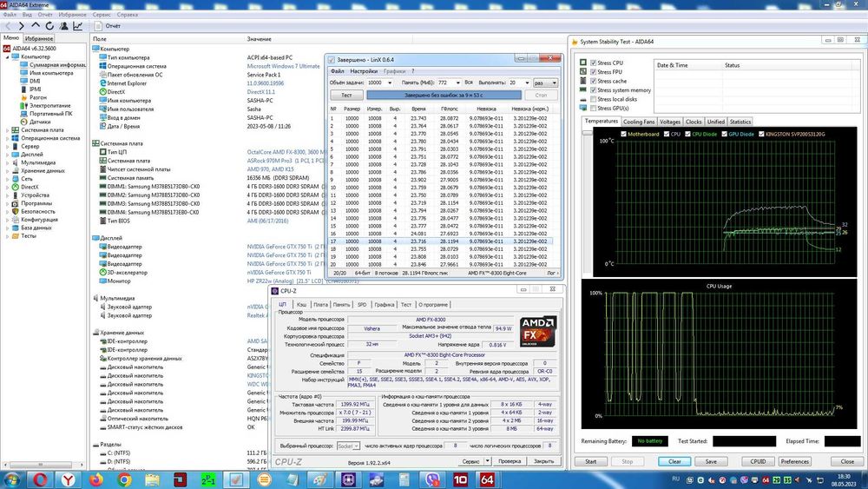Collapse the Компьютер tree node
Viewport: 868px width, 489px height.
(x=8, y=57)
